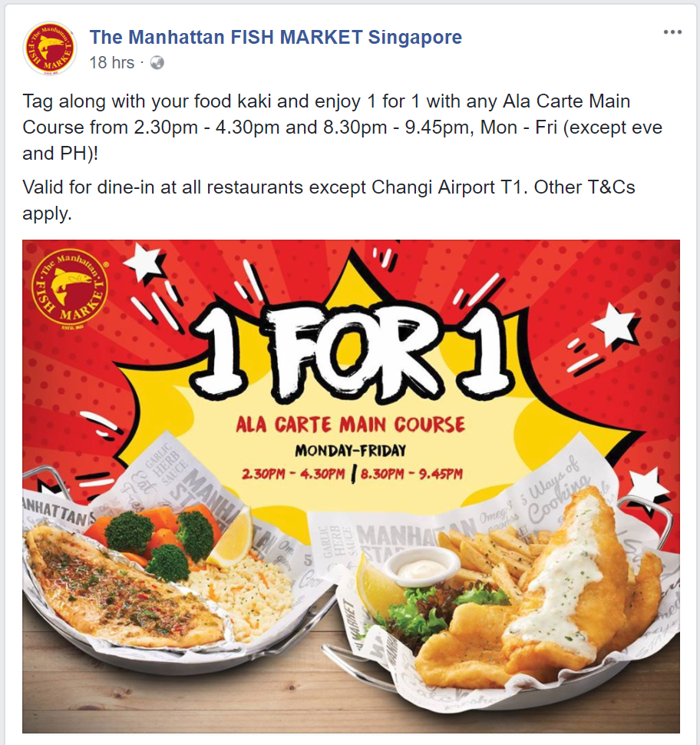The height and width of the screenshot is (745, 700).
Task: Click the 'Valid for dine-in' paragraph
Action: (x=329, y=200)
